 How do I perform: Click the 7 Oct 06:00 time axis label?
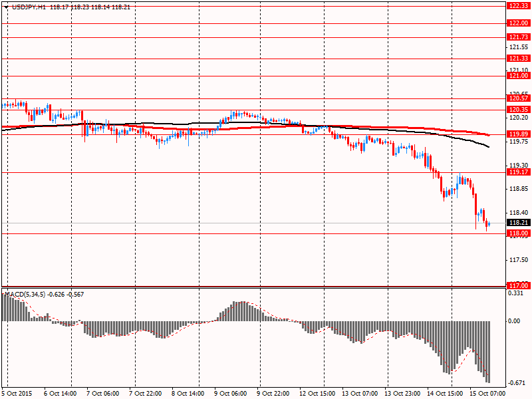click(x=103, y=394)
